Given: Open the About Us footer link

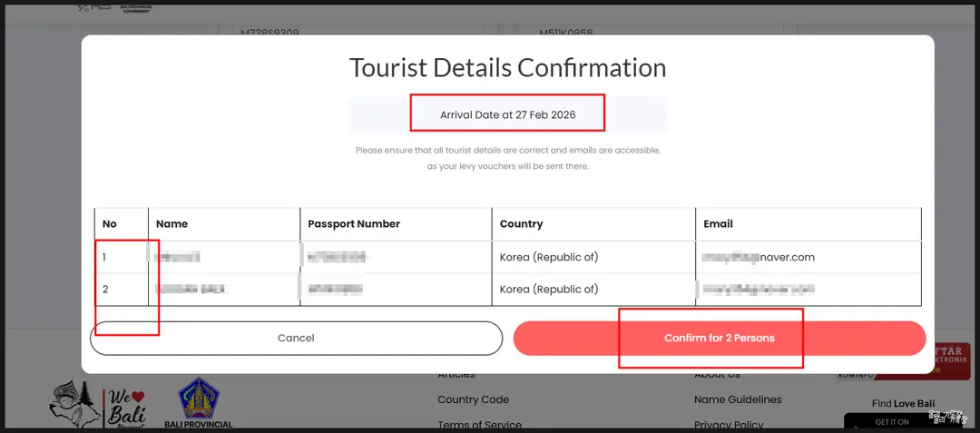Looking at the screenshot, I should [717, 375].
